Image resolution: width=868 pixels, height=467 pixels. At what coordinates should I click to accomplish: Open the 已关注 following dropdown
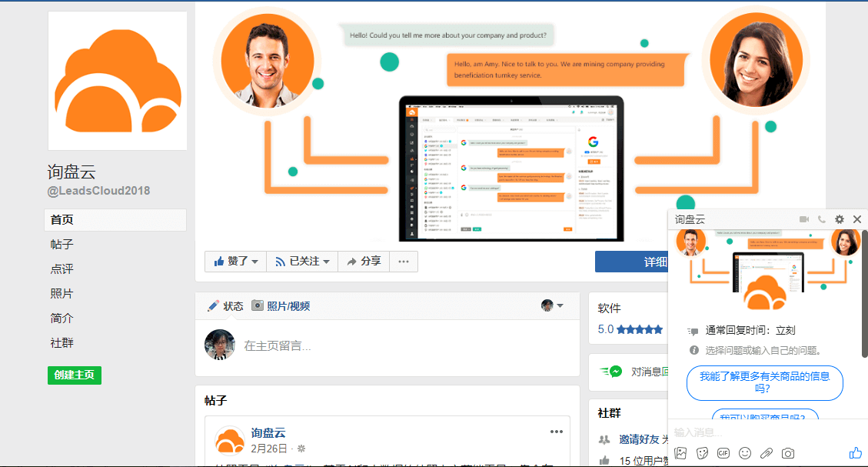pyautogui.click(x=302, y=262)
